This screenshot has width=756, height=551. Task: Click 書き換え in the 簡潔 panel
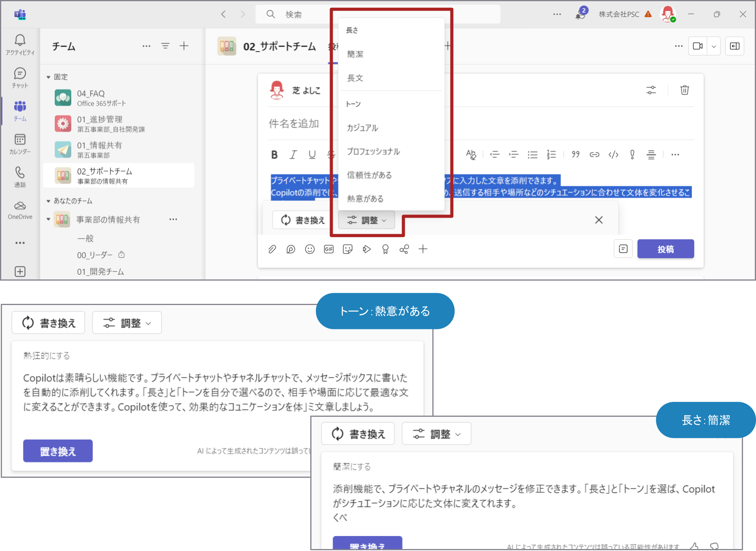[x=358, y=434]
